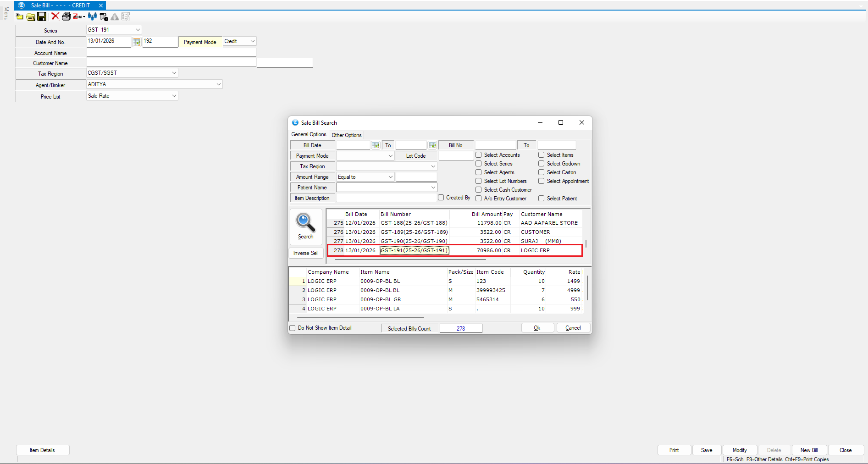Screen dimensions: 868x464
Task: Open the Agent/Broker ADITYA dropdown
Action: coord(218,84)
